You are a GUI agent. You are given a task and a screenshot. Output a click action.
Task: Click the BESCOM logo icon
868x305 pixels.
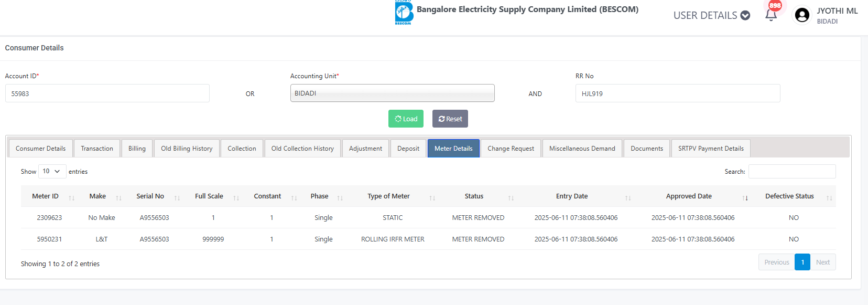[x=404, y=13]
